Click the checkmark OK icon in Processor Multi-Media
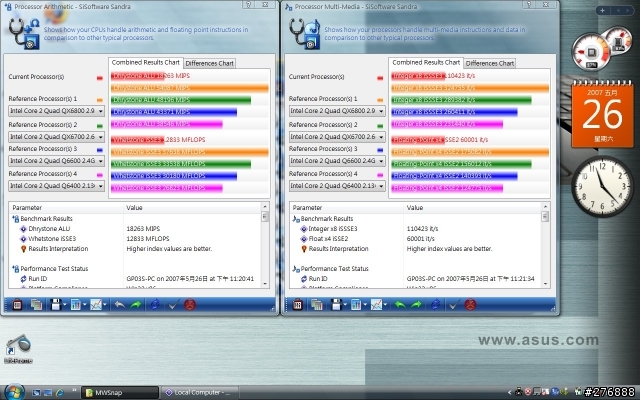Screen dimensions: 640x400 click(454, 304)
